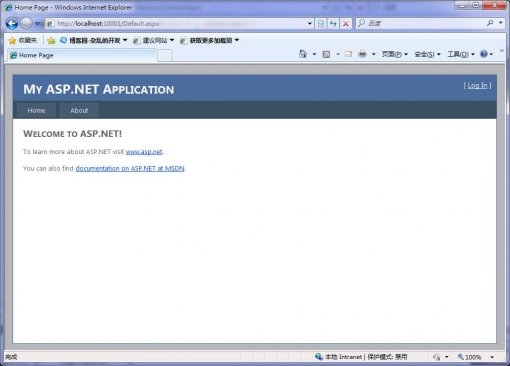The width and height of the screenshot is (510, 366).
Task: Open a new blank tab button
Action: coord(165,56)
